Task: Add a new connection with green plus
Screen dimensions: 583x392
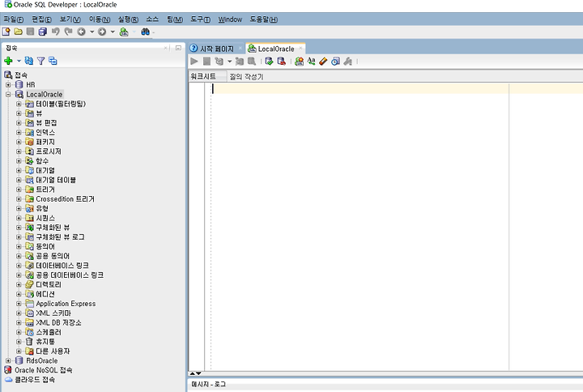Action: [8, 61]
